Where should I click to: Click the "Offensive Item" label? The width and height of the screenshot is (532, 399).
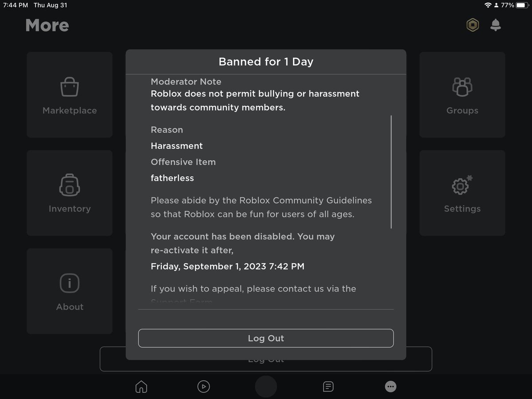pos(183,162)
